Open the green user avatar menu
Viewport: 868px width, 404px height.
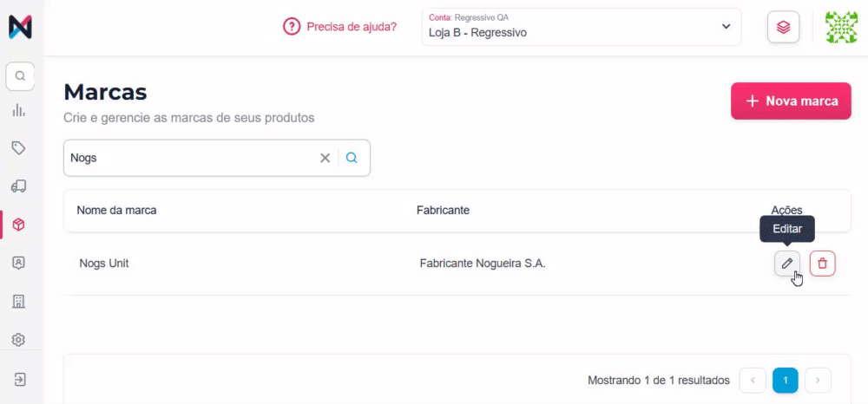click(840, 27)
